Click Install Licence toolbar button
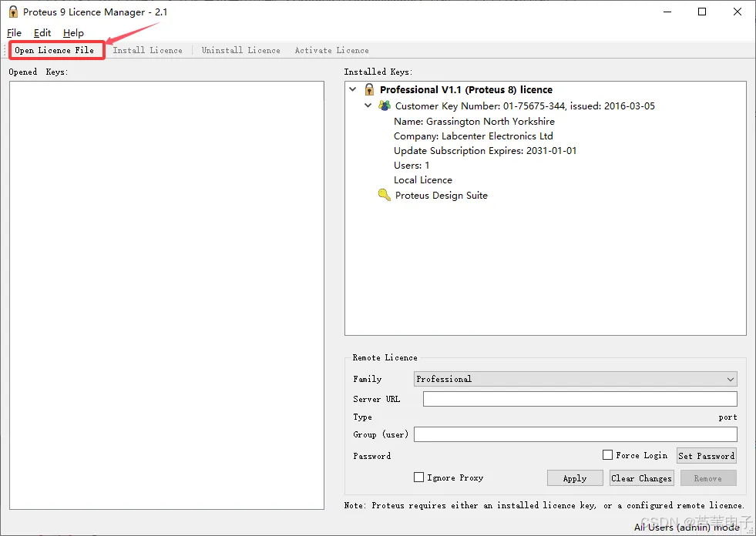This screenshot has width=756, height=536. [147, 50]
